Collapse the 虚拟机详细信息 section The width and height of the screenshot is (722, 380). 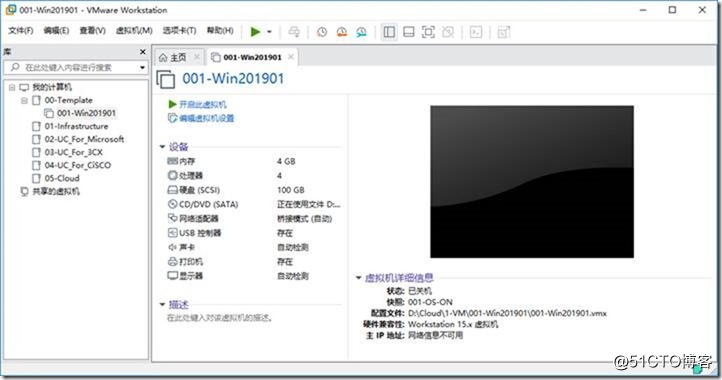(x=358, y=278)
